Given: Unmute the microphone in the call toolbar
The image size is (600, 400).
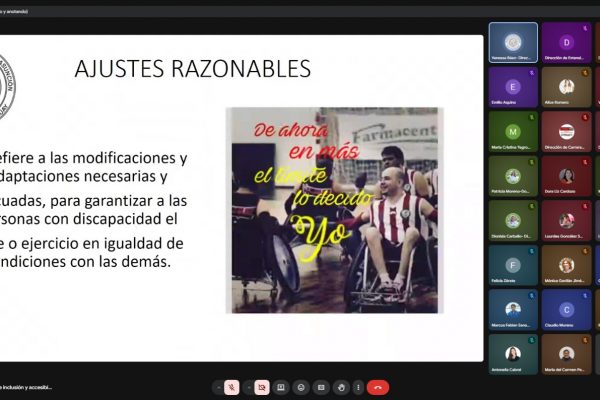Looking at the screenshot, I should click(232, 387).
